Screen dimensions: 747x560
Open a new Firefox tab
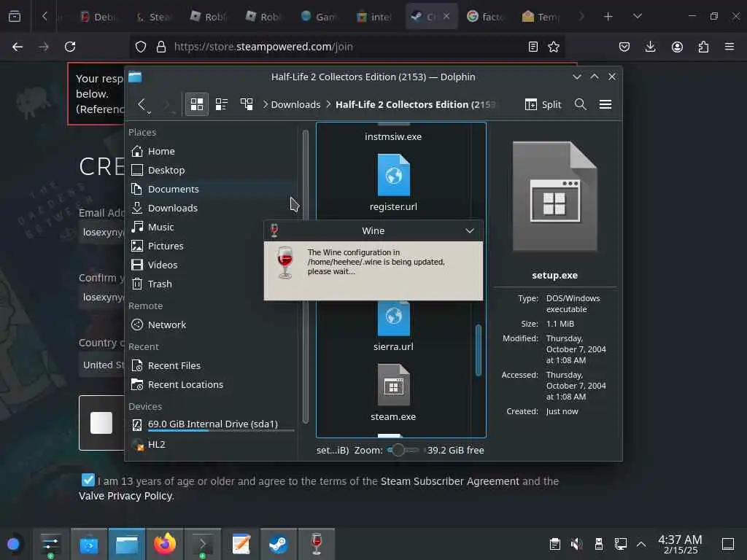608,17
